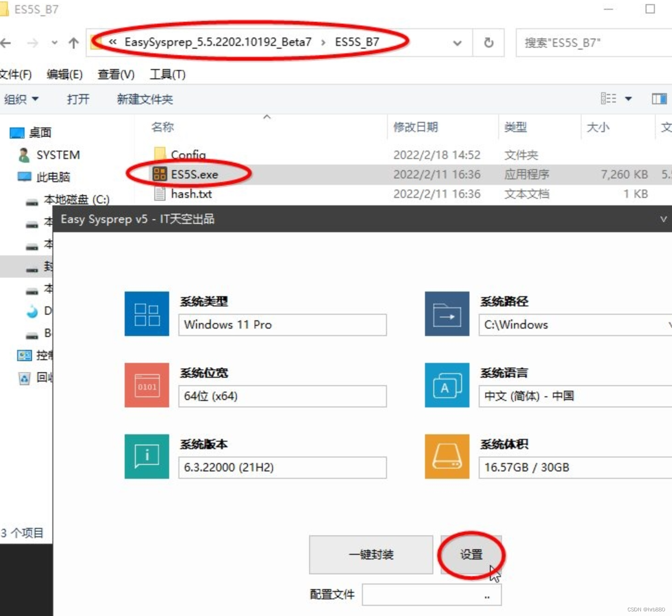Maximize the Explorer window
This screenshot has width=672, height=616.
tap(650, 9)
